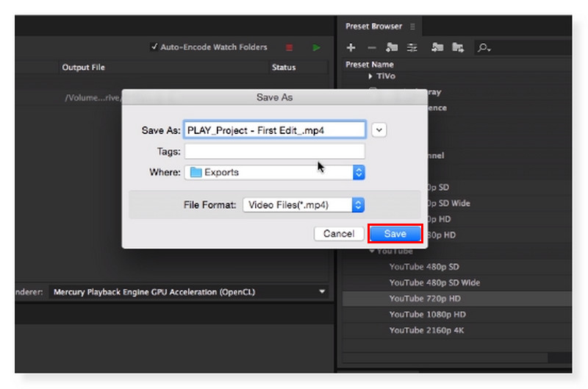Screen dimensions: 588x389
Task: Open preset settings sliders icon
Action: [x=412, y=48]
